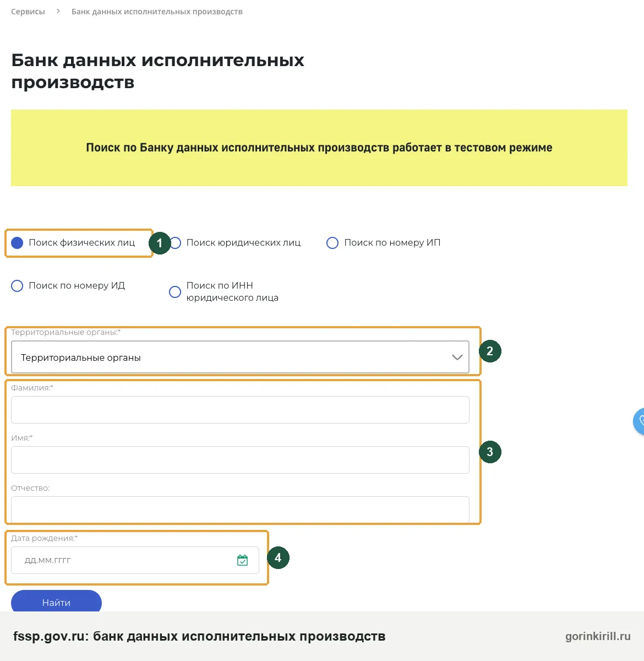The width and height of the screenshot is (644, 661).
Task: Click the 'Найти' search button
Action: click(56, 602)
